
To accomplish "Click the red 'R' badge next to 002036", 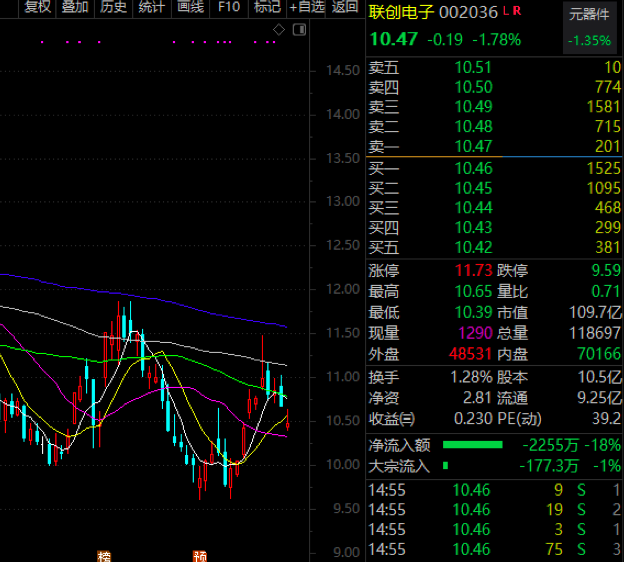I will 516,11.
